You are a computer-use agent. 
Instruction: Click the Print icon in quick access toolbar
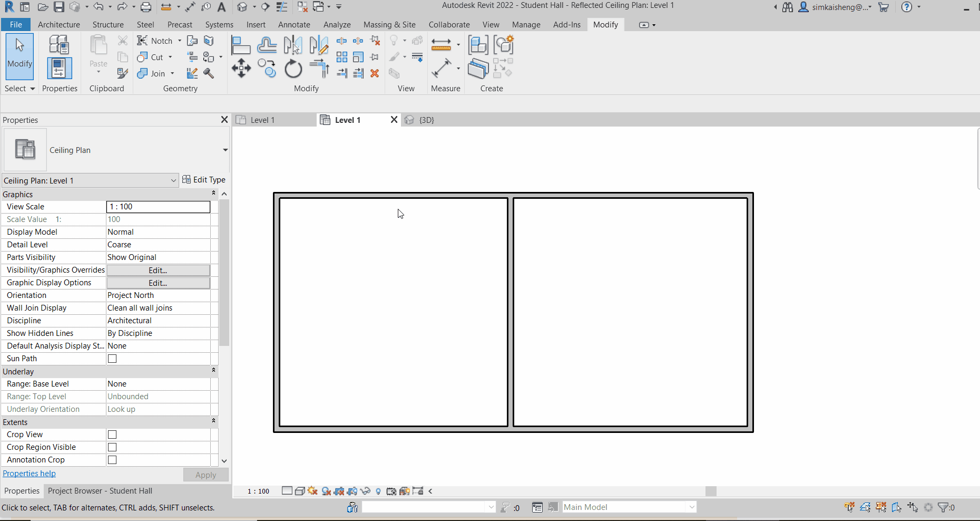(x=146, y=7)
